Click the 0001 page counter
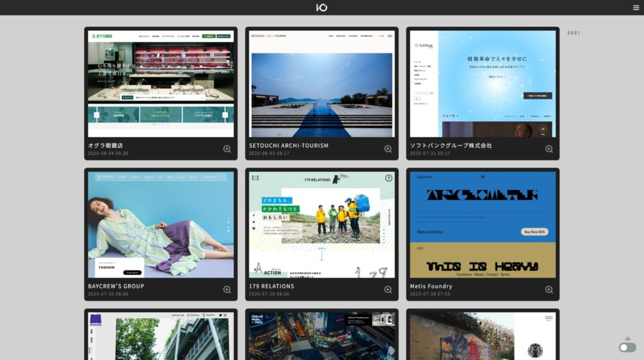Viewport: 644px width, 360px height. pyautogui.click(x=574, y=33)
